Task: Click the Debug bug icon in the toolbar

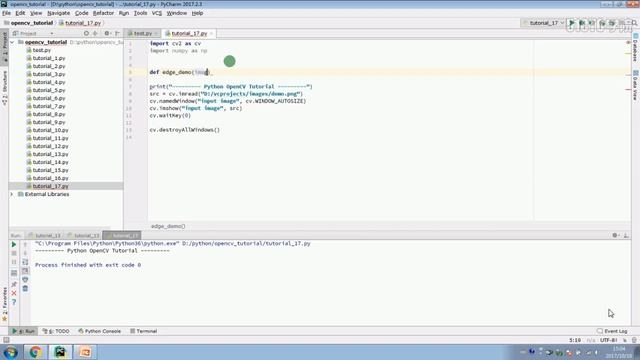Action: click(582, 23)
